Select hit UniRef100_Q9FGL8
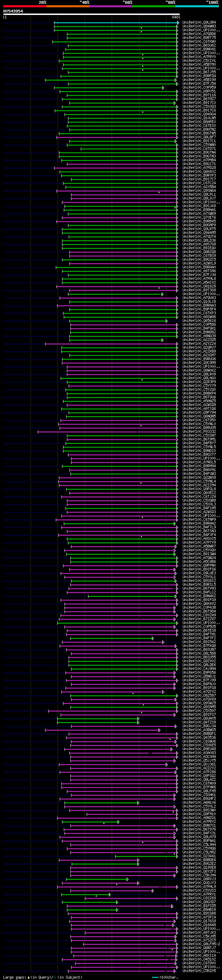 point(199,489)
